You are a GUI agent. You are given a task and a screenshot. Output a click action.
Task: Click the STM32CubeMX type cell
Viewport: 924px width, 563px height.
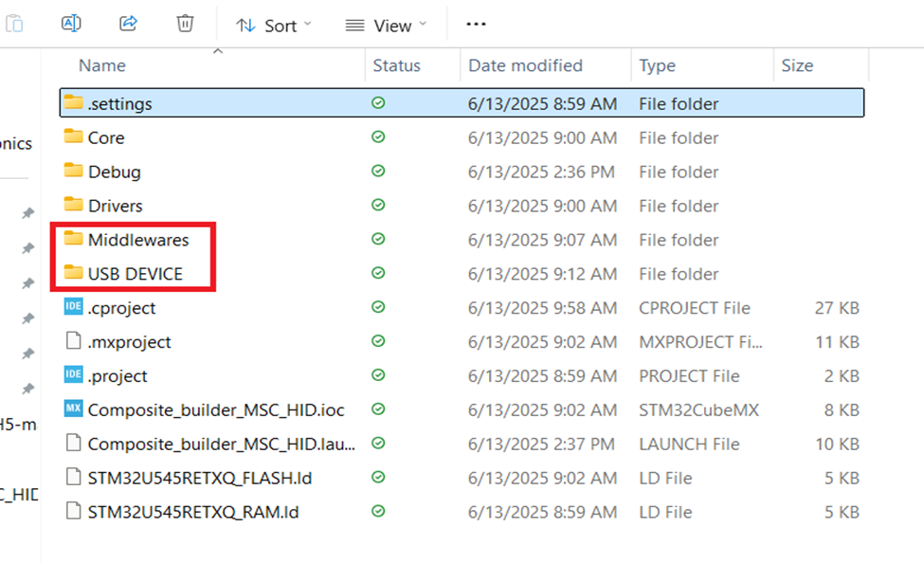pos(698,410)
